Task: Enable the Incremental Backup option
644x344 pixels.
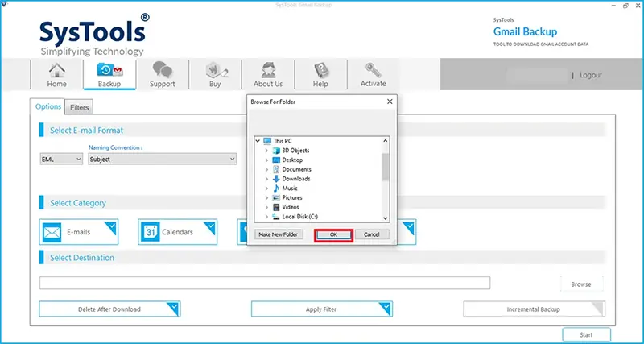Action: [x=534, y=309]
